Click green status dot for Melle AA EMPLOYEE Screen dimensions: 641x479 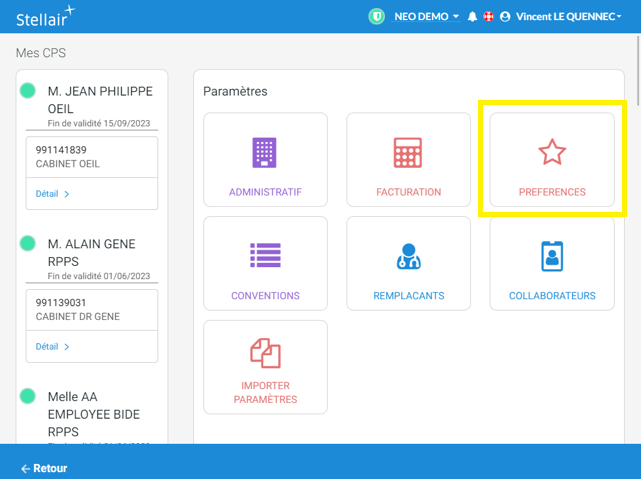pos(28,397)
